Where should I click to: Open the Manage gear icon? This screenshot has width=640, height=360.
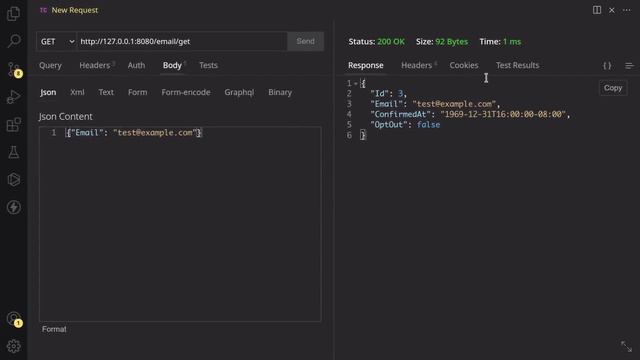[x=13, y=346]
